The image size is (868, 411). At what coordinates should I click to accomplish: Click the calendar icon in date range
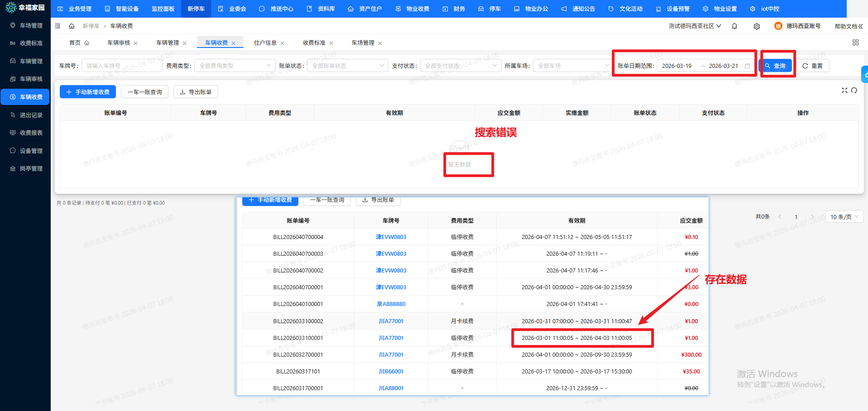click(747, 66)
